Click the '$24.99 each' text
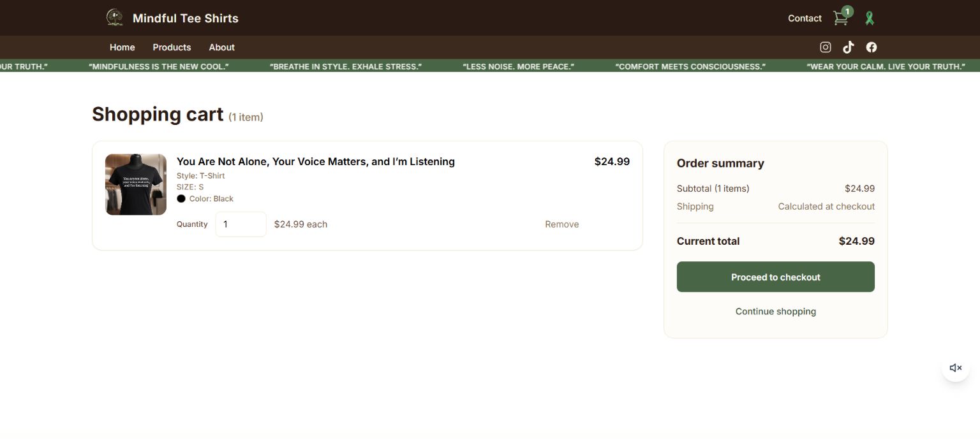The width and height of the screenshot is (980, 443). 301,224
